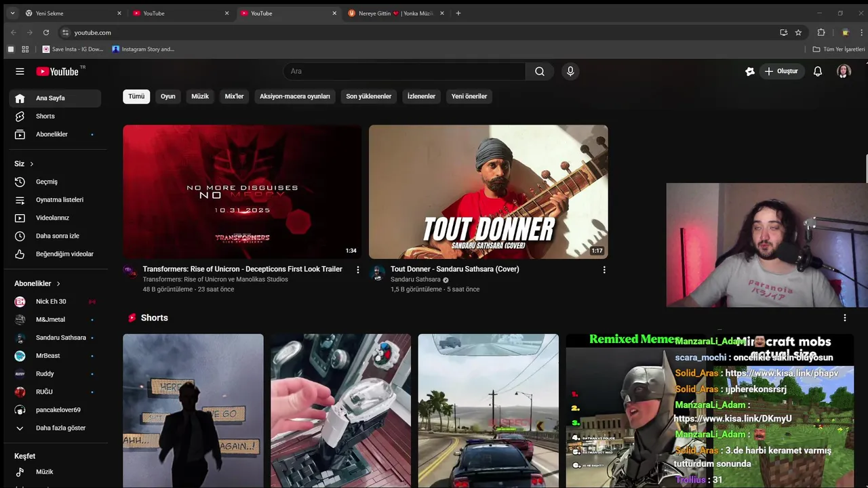The image size is (868, 488).
Task: Open Abonelikler in the sidebar
Action: [56, 134]
